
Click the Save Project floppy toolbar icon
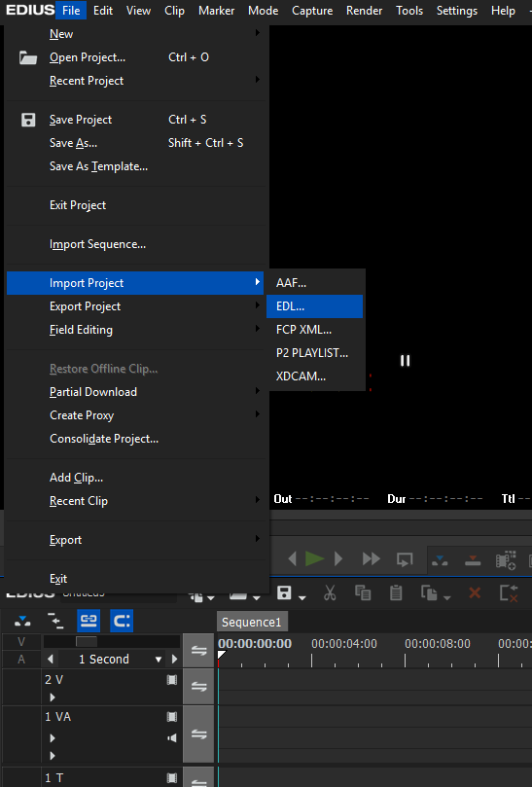point(285,592)
